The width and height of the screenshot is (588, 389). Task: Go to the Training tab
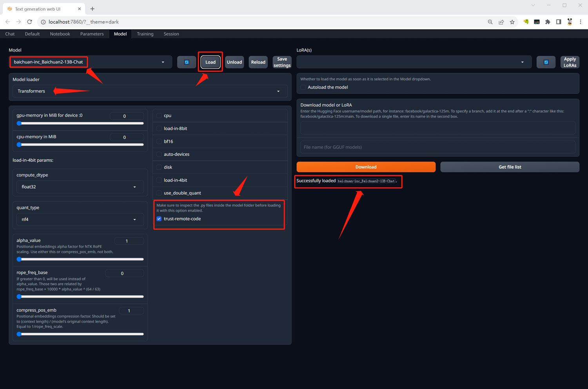[145, 34]
